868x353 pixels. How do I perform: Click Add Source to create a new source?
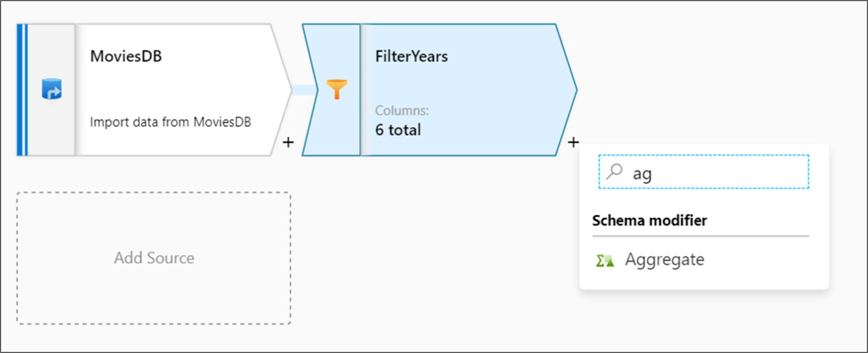[x=154, y=258]
